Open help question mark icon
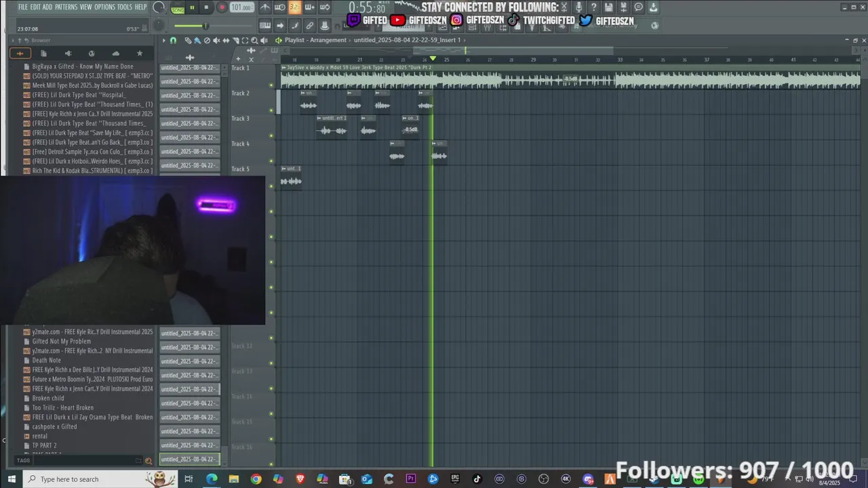868x488 pixels. (x=593, y=7)
